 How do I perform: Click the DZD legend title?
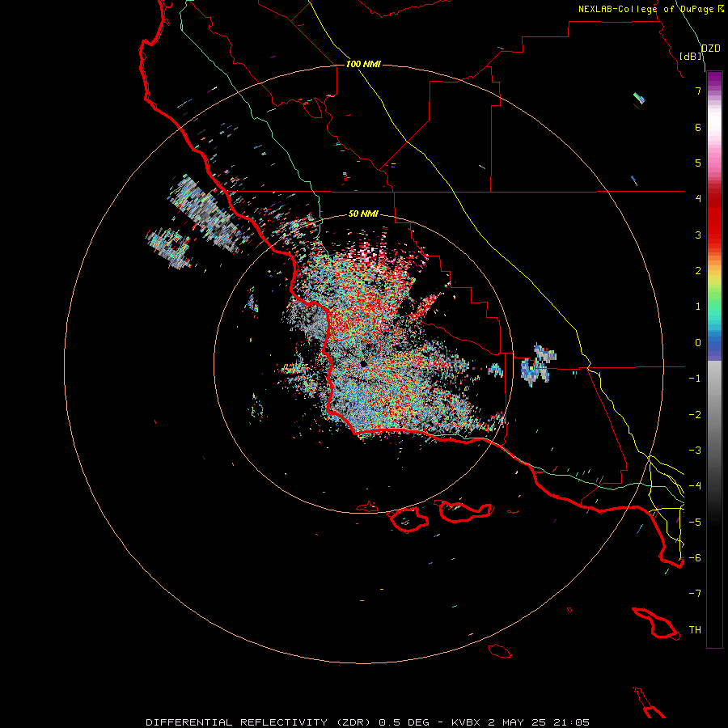[x=711, y=49]
